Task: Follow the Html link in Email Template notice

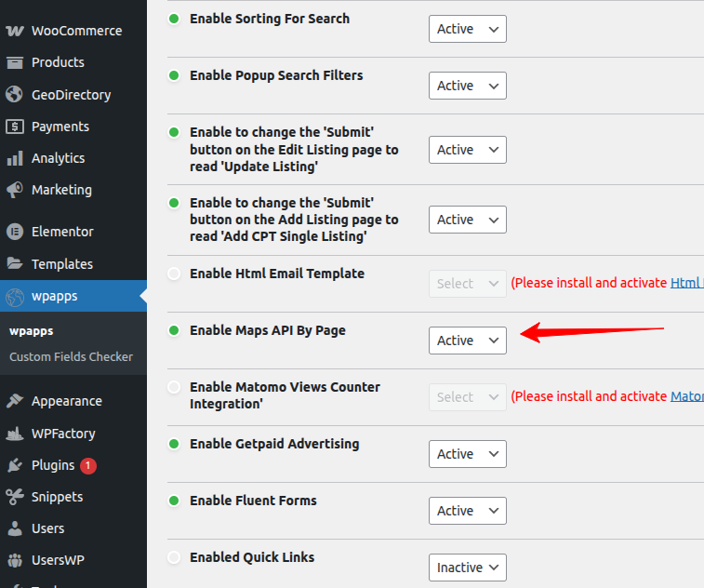Action: (x=686, y=283)
